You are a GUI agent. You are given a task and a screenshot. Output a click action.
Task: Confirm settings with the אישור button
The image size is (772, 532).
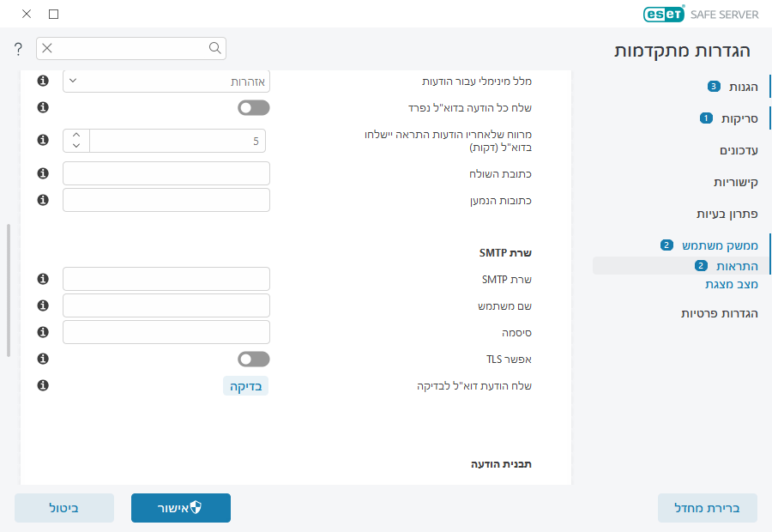(x=180, y=508)
